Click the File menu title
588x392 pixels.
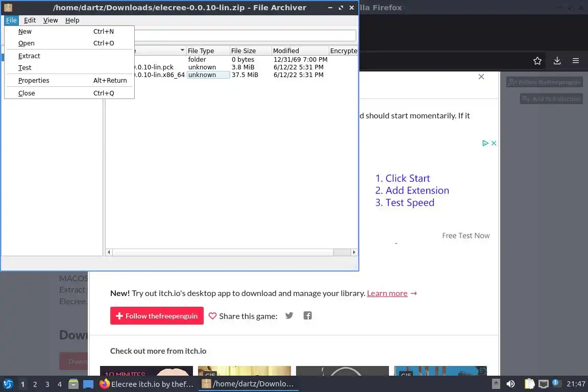click(11, 20)
